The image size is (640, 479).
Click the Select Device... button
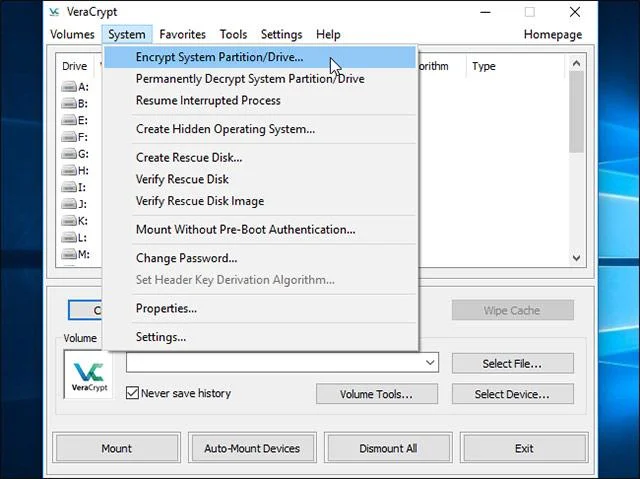[x=512, y=394]
